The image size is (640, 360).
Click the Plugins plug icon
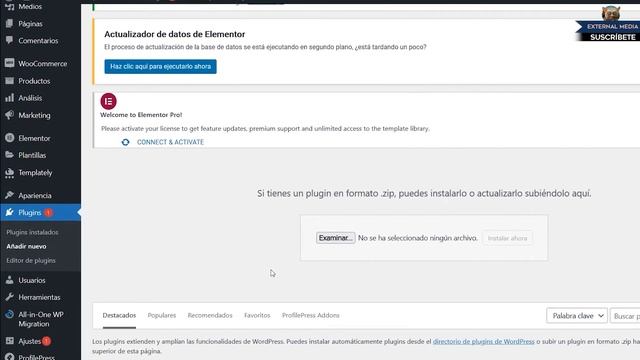click(9, 212)
